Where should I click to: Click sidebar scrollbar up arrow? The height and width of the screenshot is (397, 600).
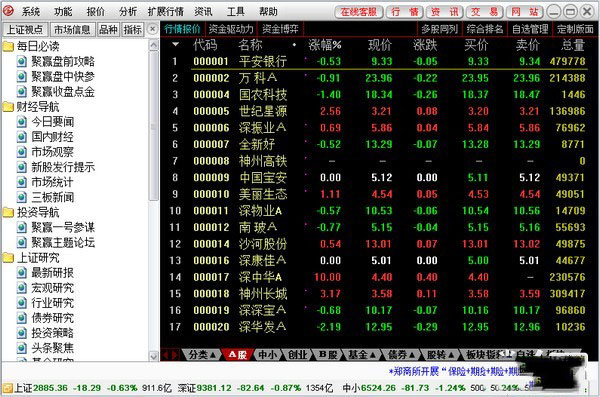pos(153,46)
